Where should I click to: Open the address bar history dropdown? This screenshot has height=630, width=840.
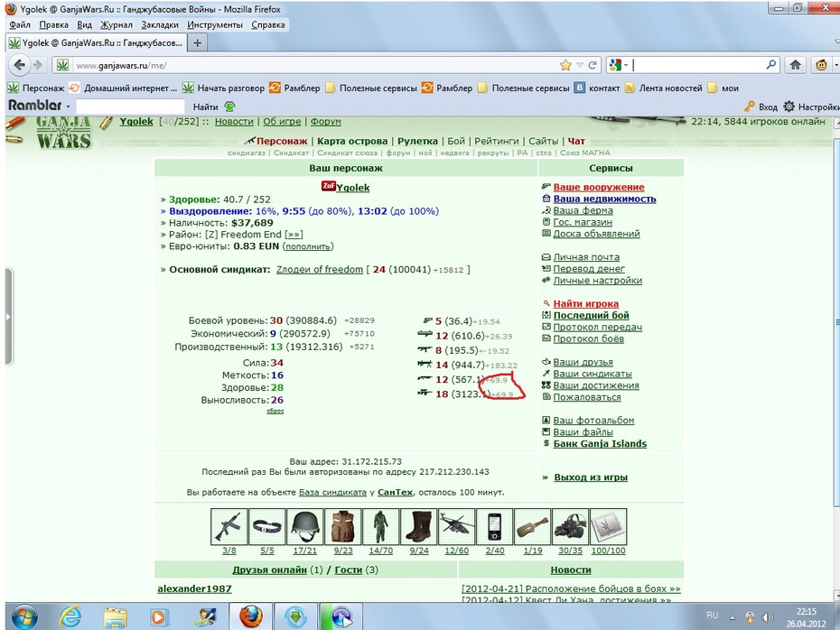(x=580, y=65)
